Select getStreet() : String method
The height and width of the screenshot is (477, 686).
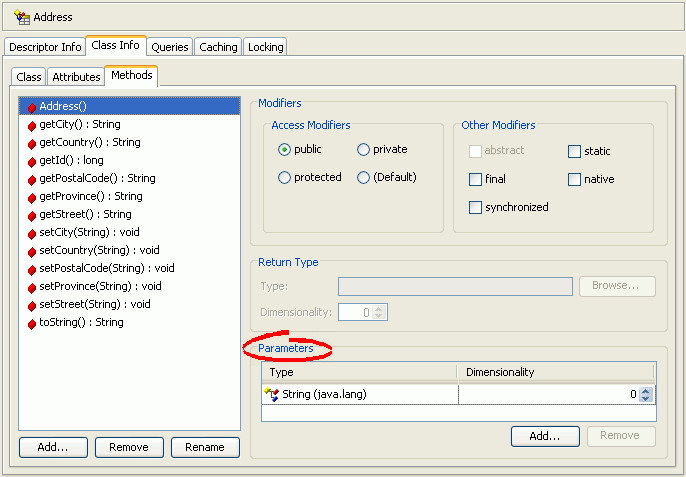click(130, 214)
